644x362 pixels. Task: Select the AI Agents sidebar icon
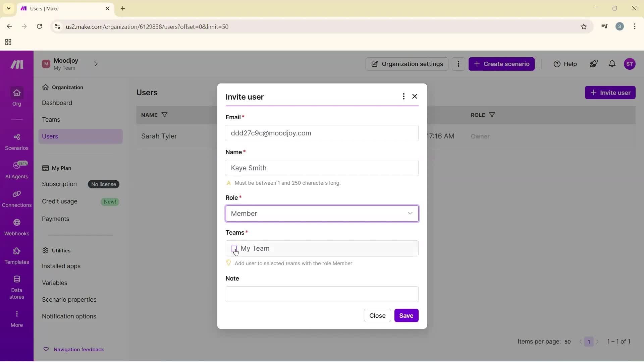coord(16,170)
